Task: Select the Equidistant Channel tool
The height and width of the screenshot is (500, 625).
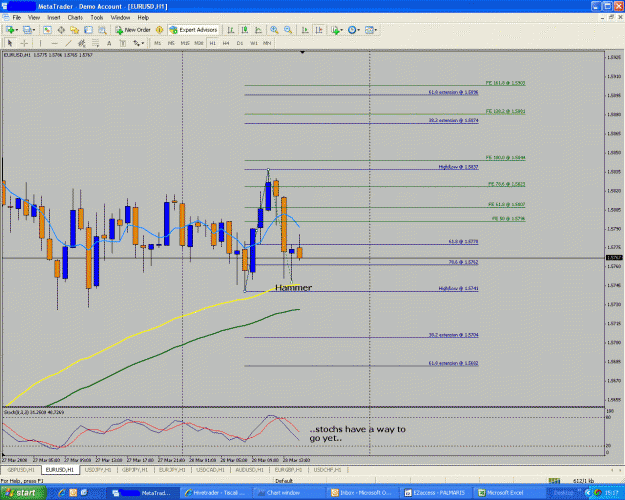Action: (x=82, y=43)
